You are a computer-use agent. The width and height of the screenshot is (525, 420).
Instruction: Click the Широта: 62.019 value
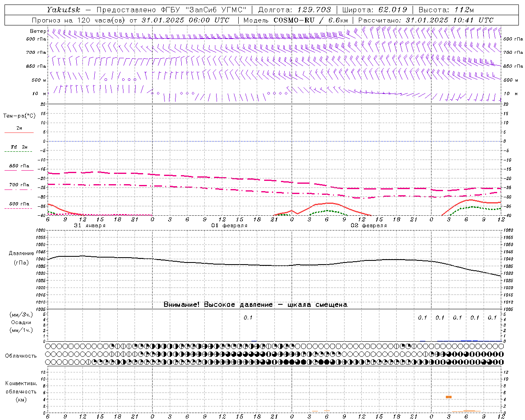point(374,9)
